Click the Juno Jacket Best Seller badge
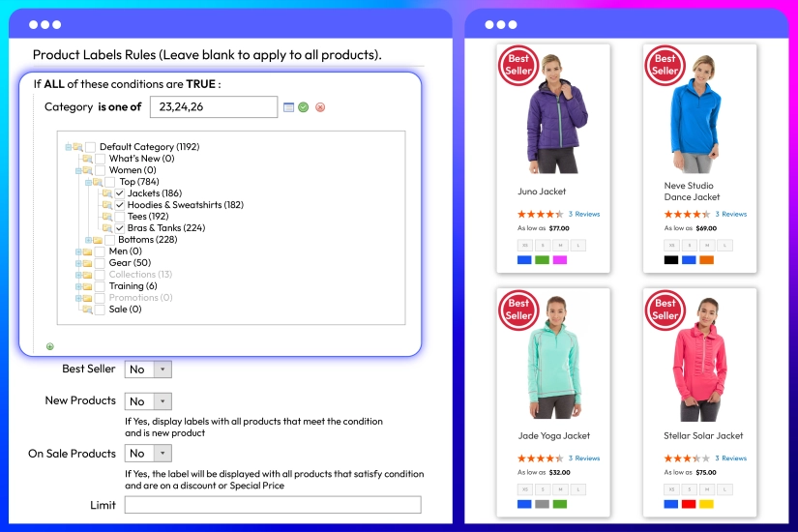798x532 pixels. 518,65
